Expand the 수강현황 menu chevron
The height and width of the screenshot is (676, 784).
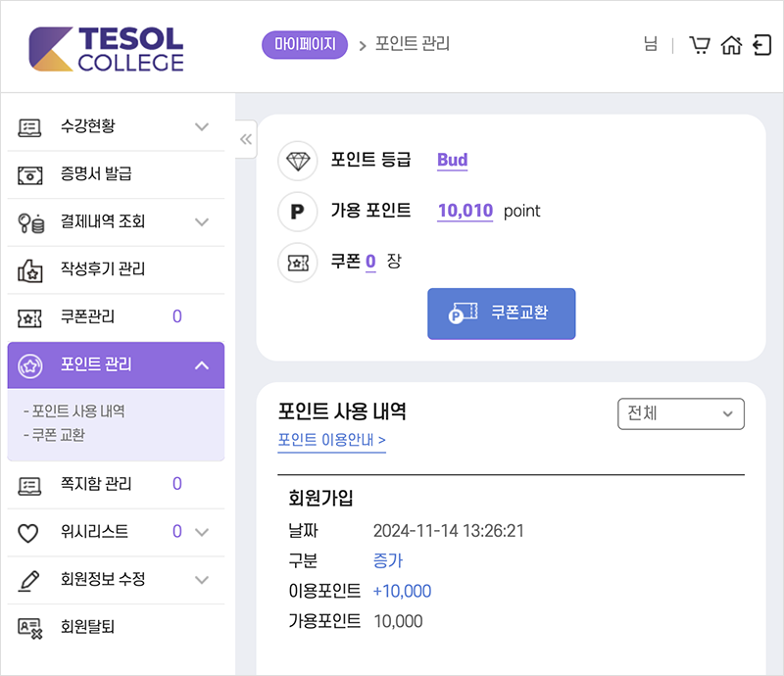(202, 126)
